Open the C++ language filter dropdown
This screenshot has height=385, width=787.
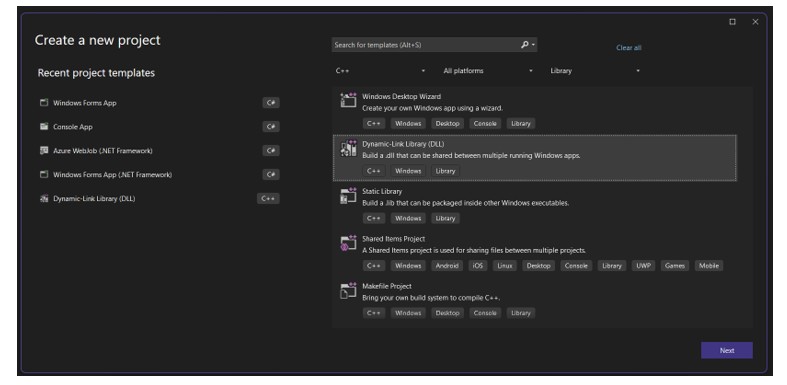click(380, 71)
